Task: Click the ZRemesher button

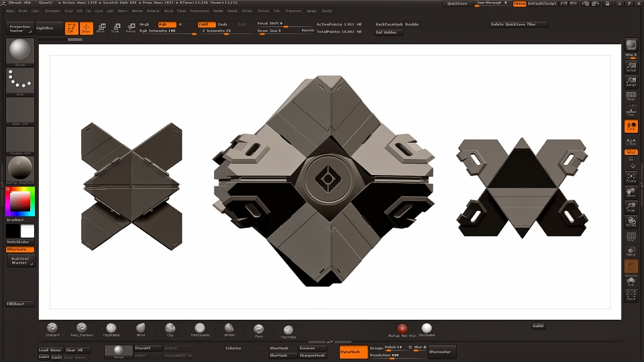Action: click(x=441, y=352)
